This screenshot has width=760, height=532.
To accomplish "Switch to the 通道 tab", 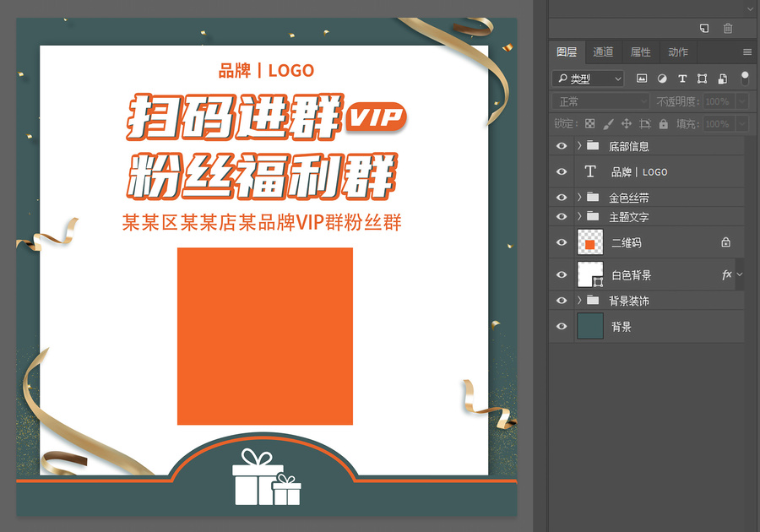I will click(603, 52).
